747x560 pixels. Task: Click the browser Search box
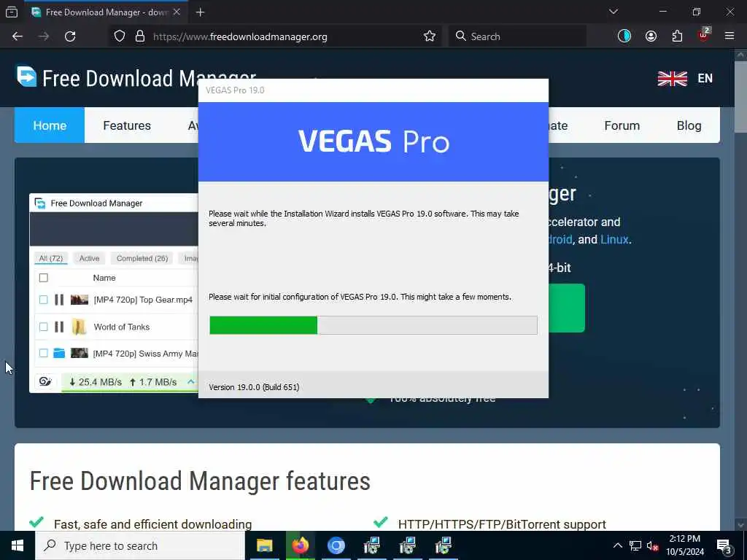click(x=517, y=36)
